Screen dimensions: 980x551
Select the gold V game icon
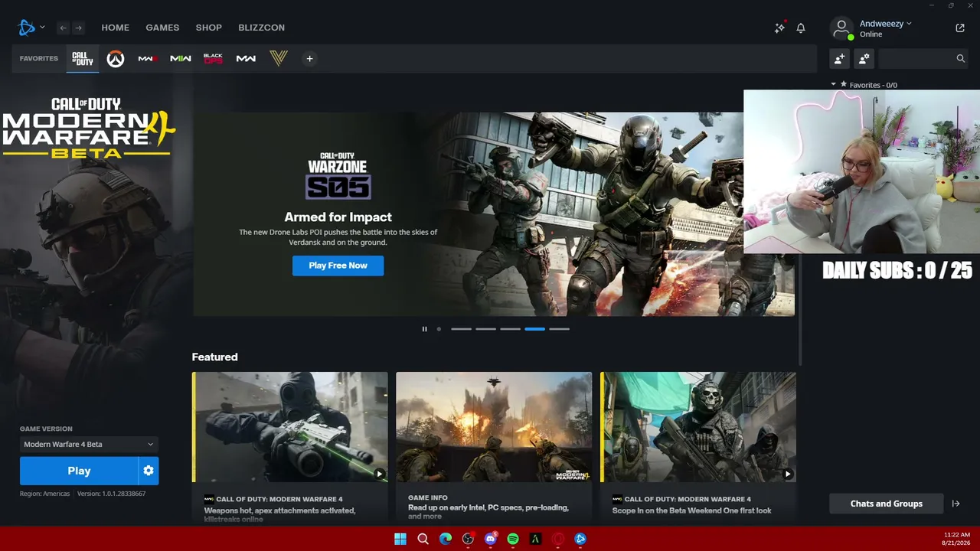point(278,58)
